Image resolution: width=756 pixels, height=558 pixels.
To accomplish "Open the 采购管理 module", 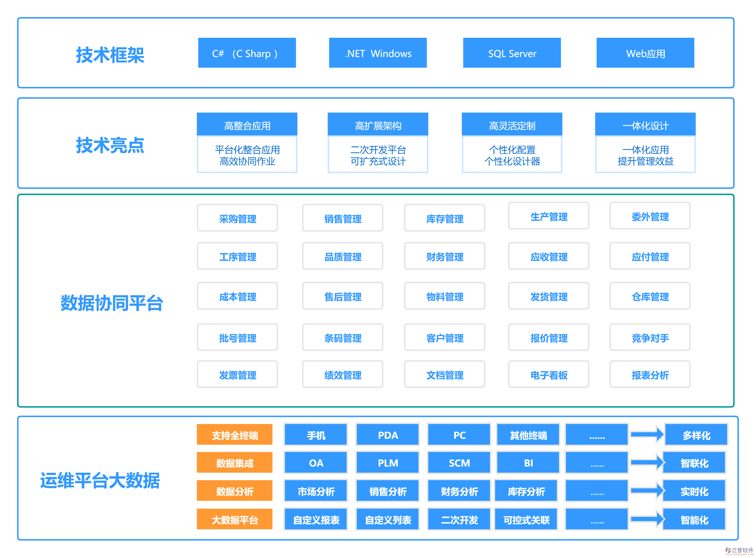I will click(237, 218).
